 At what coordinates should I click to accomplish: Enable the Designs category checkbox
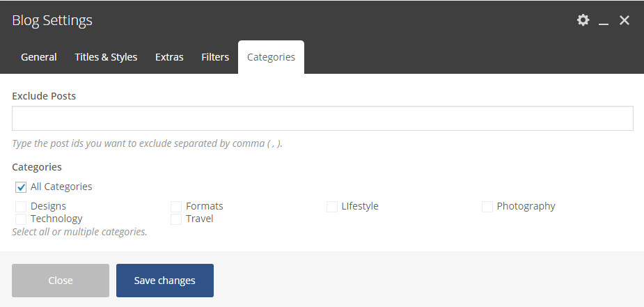21,207
